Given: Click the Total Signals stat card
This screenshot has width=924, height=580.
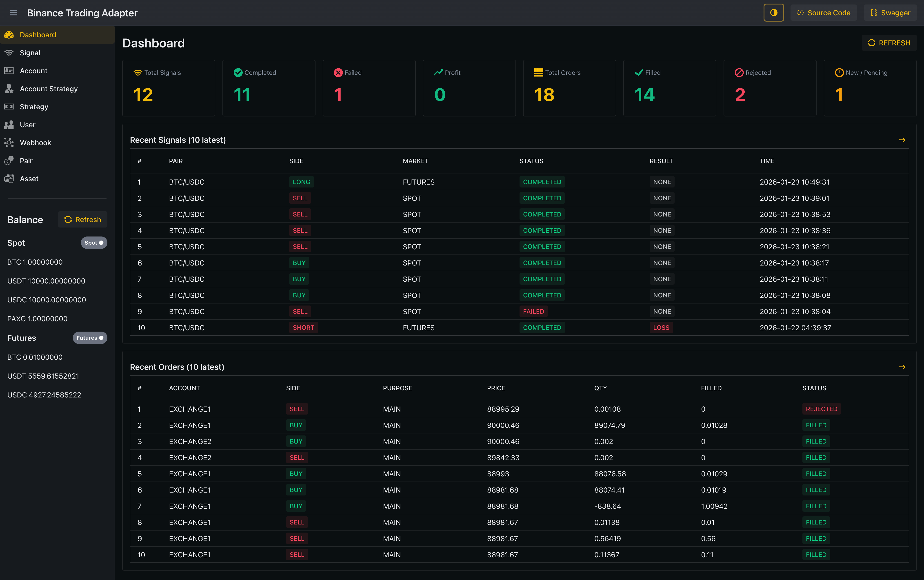Looking at the screenshot, I should pyautogui.click(x=168, y=88).
